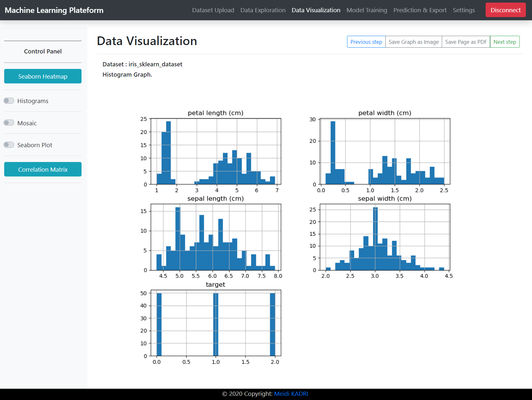Save Page as PDF

tap(466, 42)
